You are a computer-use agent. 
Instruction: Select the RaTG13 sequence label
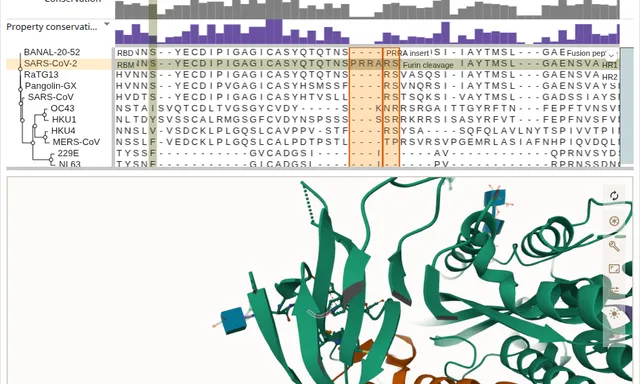pyautogui.click(x=41, y=75)
